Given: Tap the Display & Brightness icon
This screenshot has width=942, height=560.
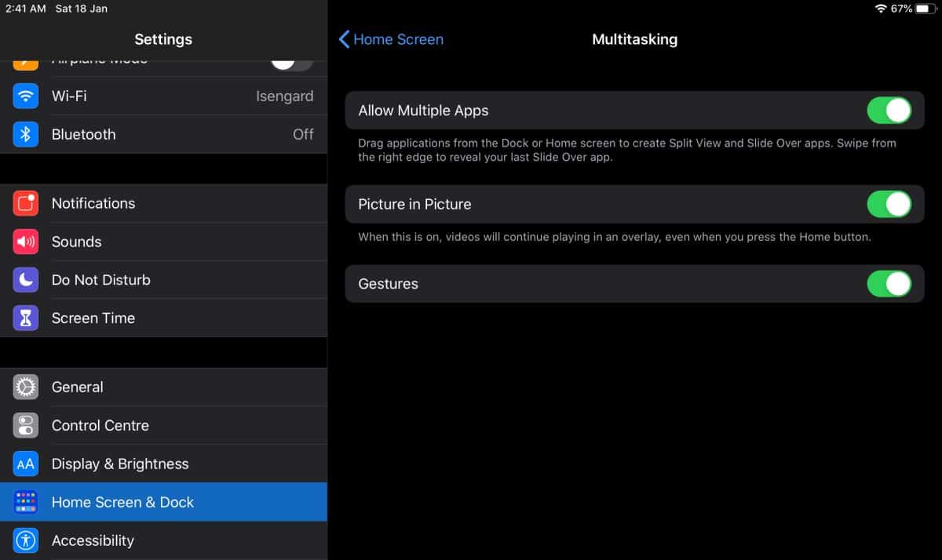Looking at the screenshot, I should pos(26,464).
